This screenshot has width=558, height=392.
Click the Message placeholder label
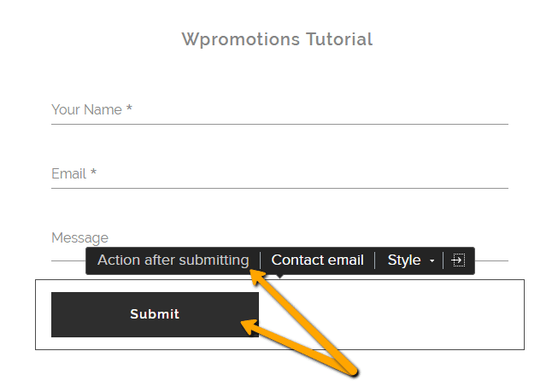tap(79, 237)
